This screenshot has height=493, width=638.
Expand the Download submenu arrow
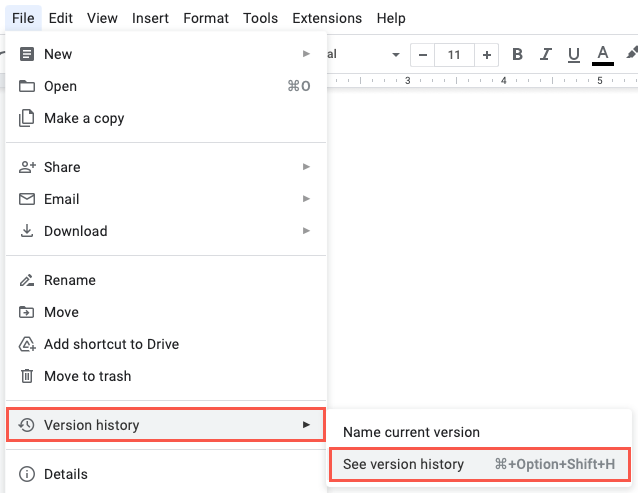tap(306, 231)
